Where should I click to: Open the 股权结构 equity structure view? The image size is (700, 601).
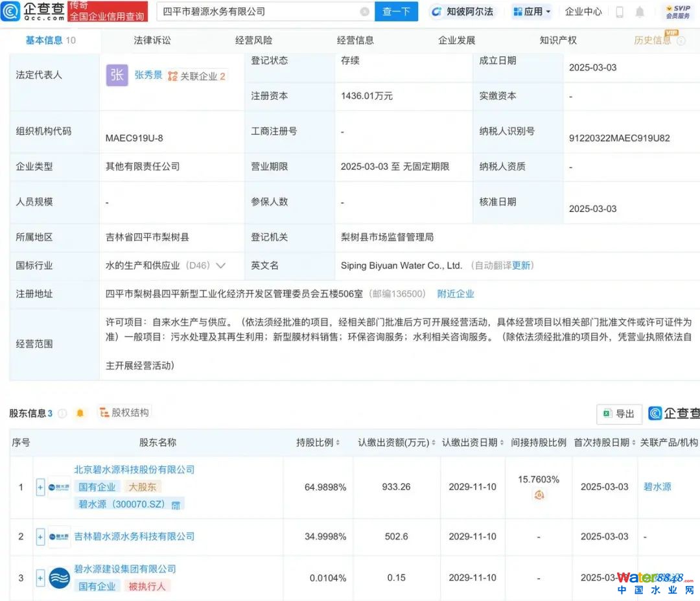(x=124, y=412)
